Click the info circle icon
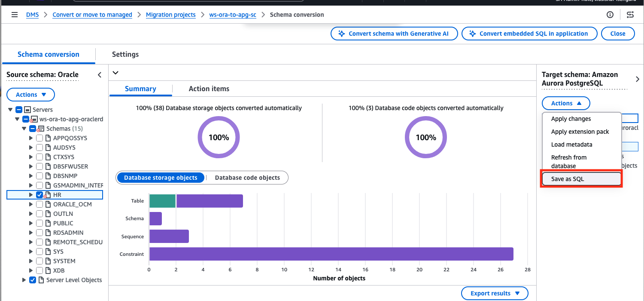 click(610, 15)
